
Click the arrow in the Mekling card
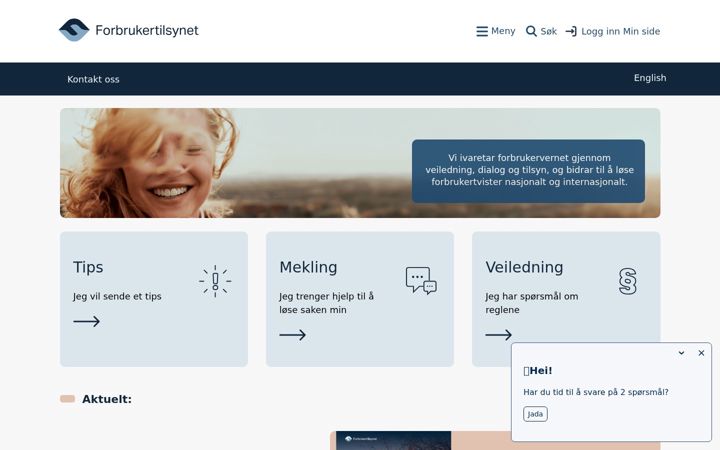point(292,335)
